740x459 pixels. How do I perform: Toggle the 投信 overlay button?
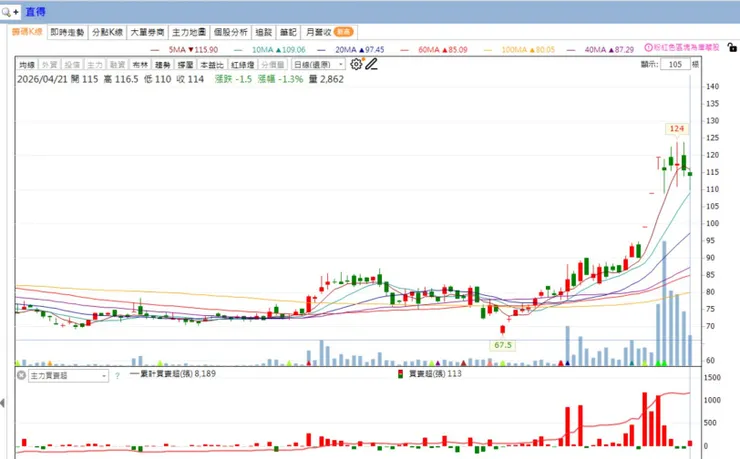[x=72, y=65]
